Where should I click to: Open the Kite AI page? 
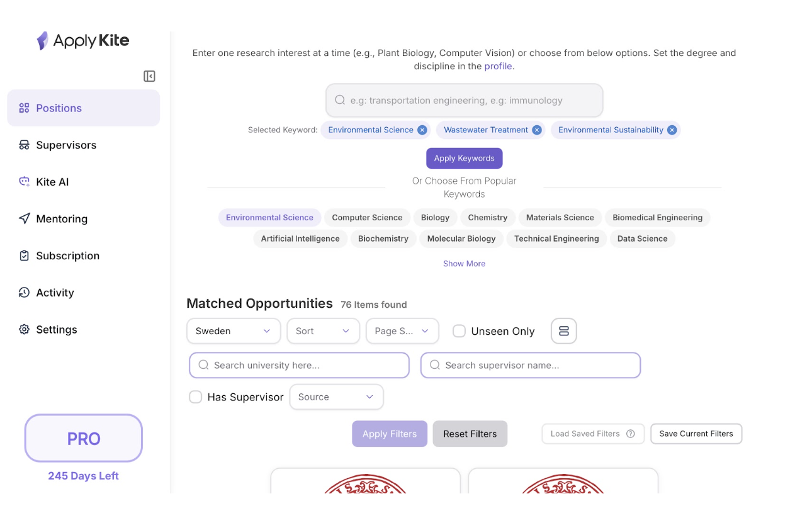(52, 182)
